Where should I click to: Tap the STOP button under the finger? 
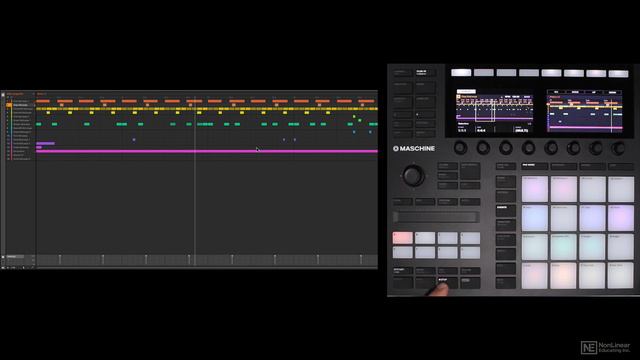point(447,283)
